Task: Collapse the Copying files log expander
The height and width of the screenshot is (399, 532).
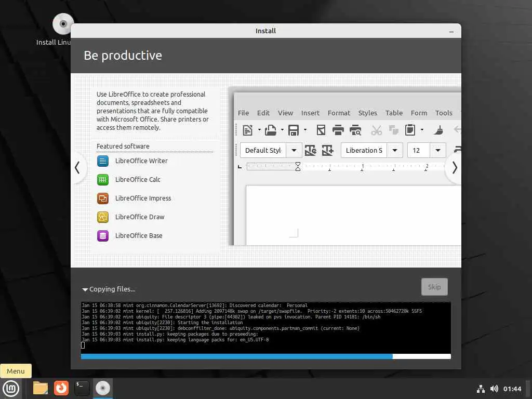Action: coord(85,289)
